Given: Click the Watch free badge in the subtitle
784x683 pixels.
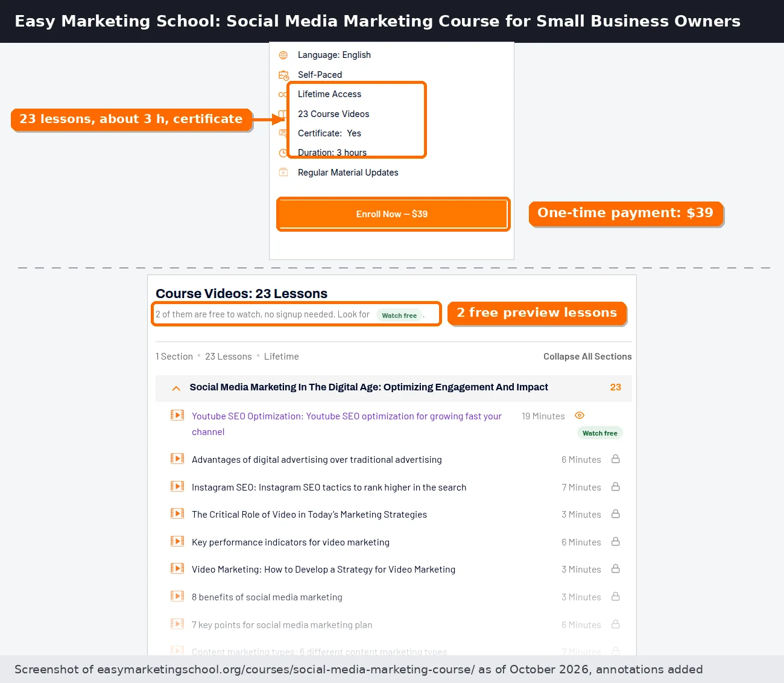Looking at the screenshot, I should coord(399,316).
